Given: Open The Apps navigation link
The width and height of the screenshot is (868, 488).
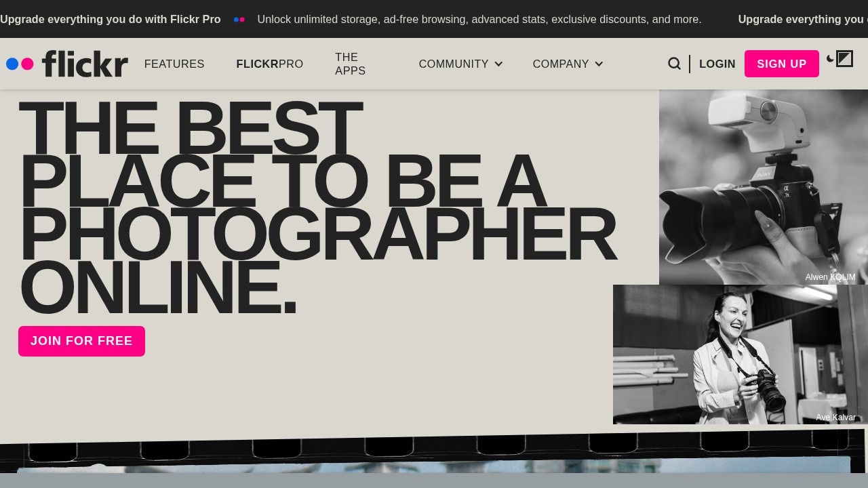Looking at the screenshot, I should pos(351,64).
